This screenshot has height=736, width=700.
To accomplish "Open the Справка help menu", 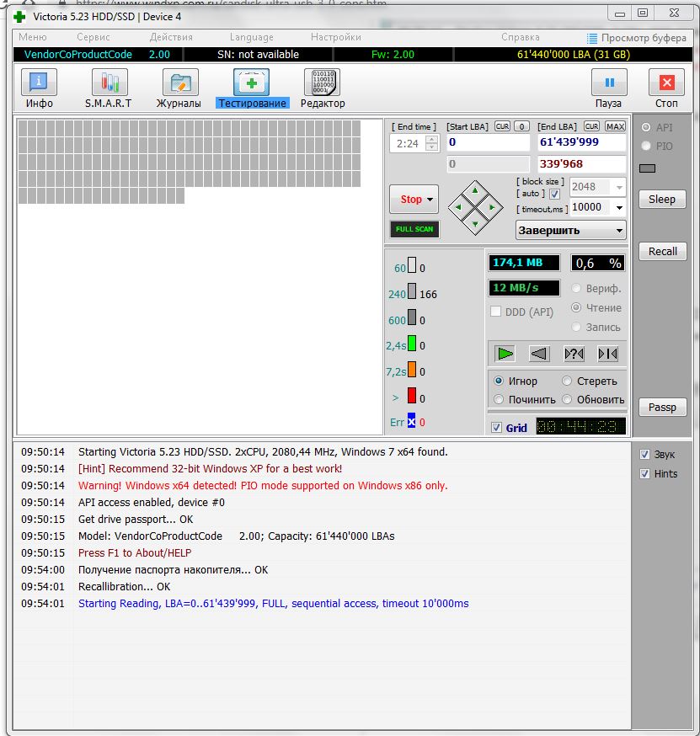I will coord(521,37).
